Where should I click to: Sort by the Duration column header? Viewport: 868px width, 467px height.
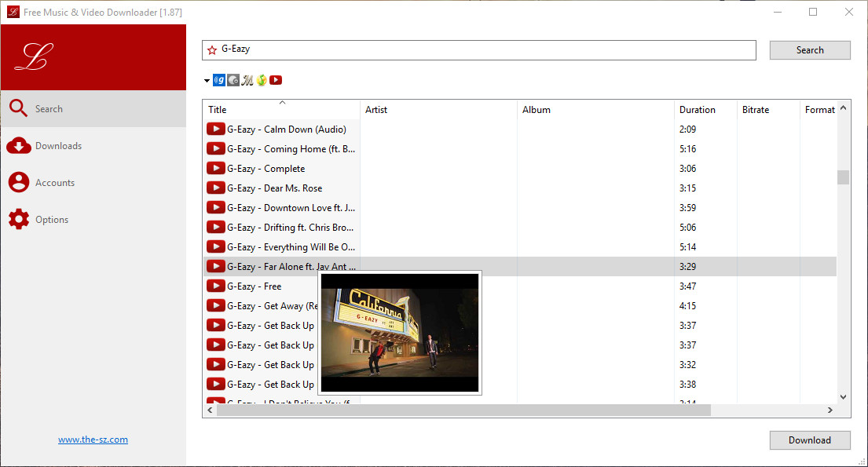[706, 110]
